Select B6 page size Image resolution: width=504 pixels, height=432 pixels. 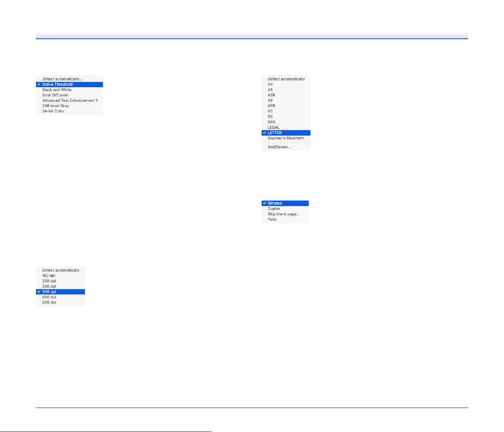286,117
